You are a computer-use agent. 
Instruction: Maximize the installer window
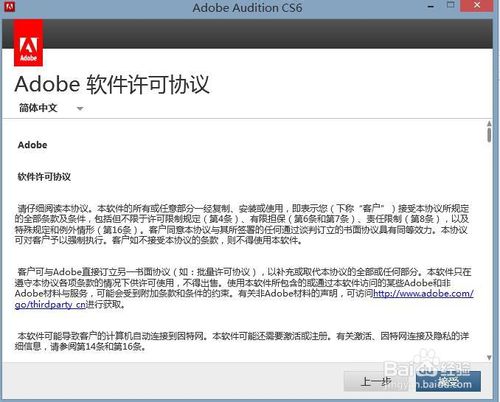(450, 5)
